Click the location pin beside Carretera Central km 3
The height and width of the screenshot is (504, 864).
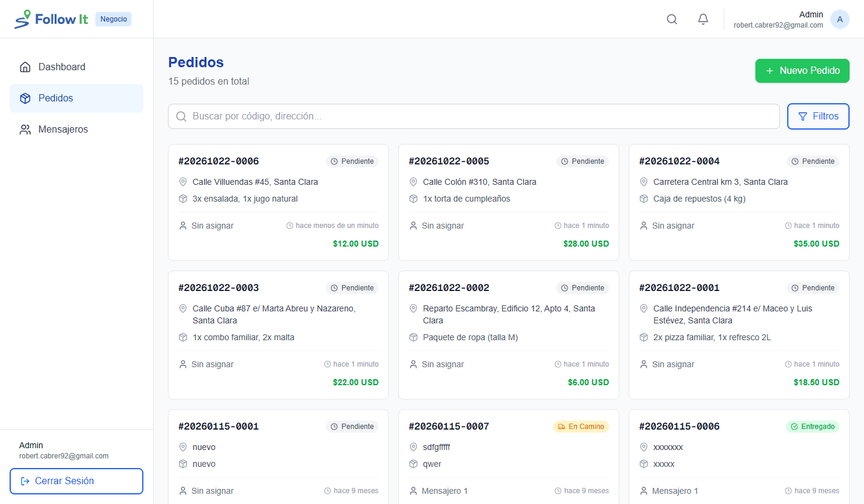pyautogui.click(x=644, y=182)
